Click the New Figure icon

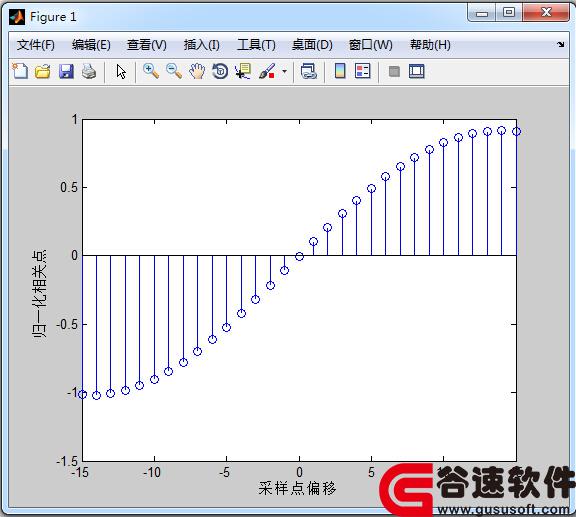tap(20, 71)
